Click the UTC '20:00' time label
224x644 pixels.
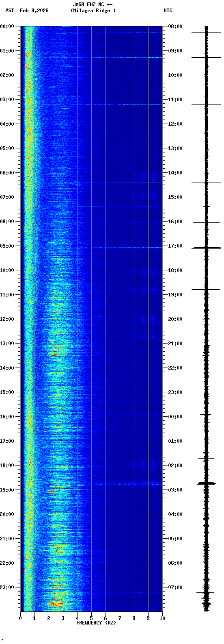175,319
